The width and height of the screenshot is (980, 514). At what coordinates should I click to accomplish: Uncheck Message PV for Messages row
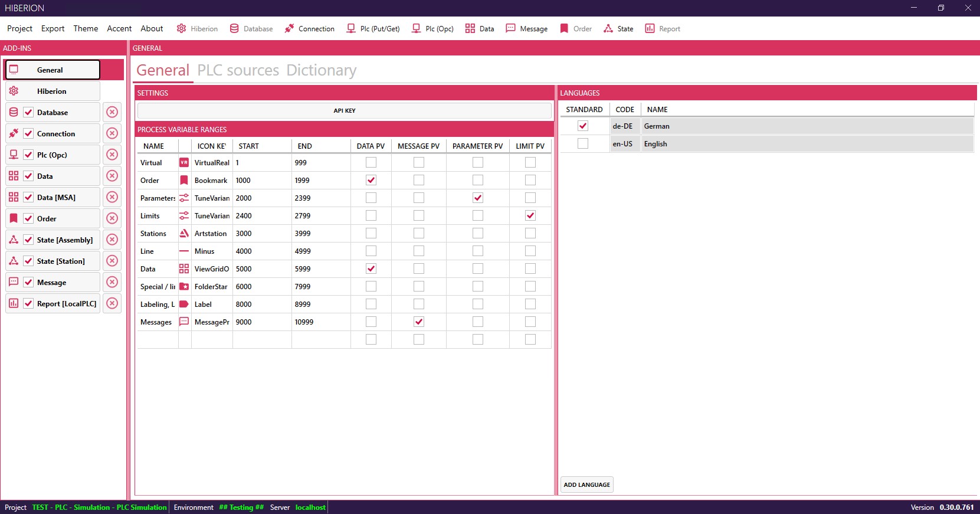419,322
